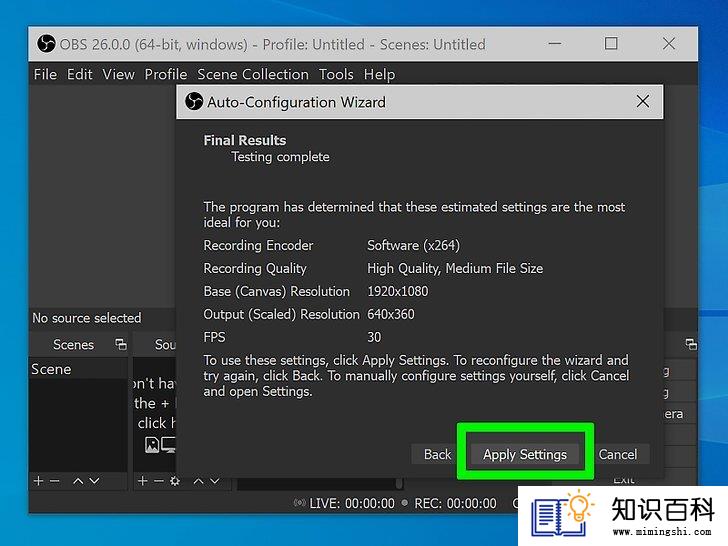Minimize the OBS main window
Viewport: 728px width, 546px height.
555,44
